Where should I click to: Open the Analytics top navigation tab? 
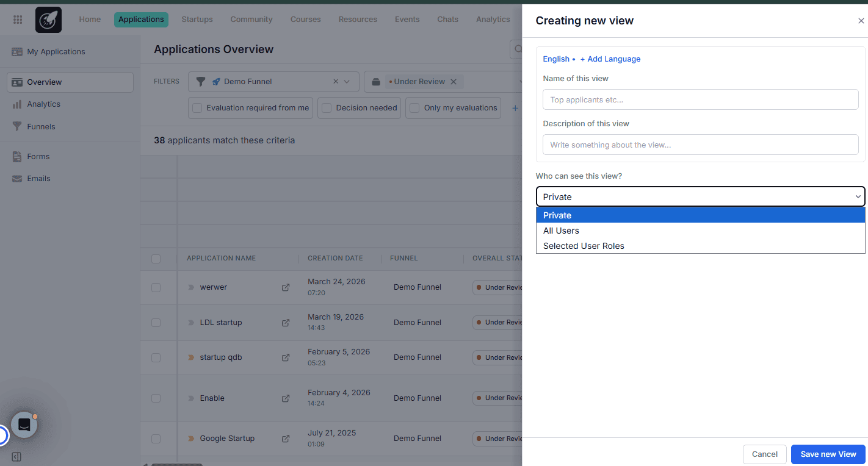click(493, 20)
